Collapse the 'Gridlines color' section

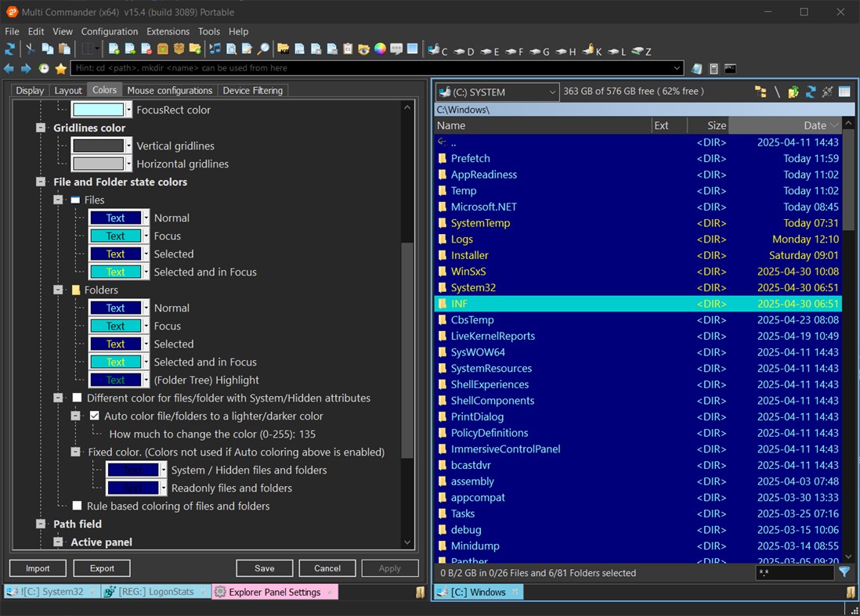(41, 128)
